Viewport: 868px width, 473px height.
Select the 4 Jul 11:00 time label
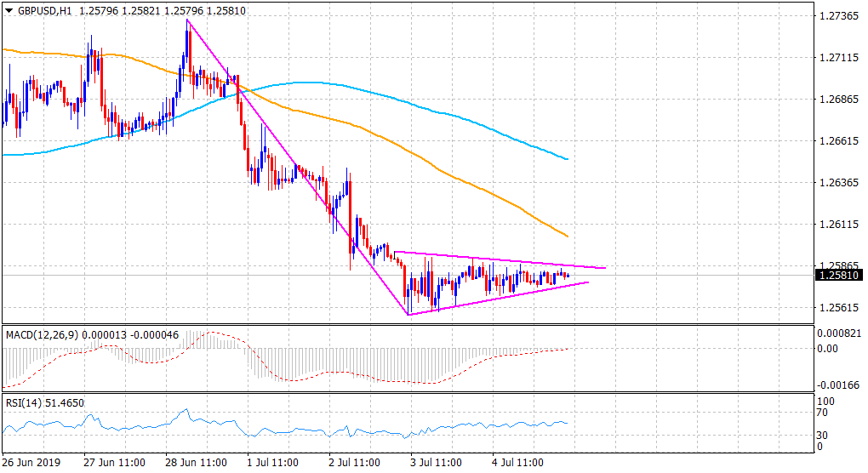(517, 463)
